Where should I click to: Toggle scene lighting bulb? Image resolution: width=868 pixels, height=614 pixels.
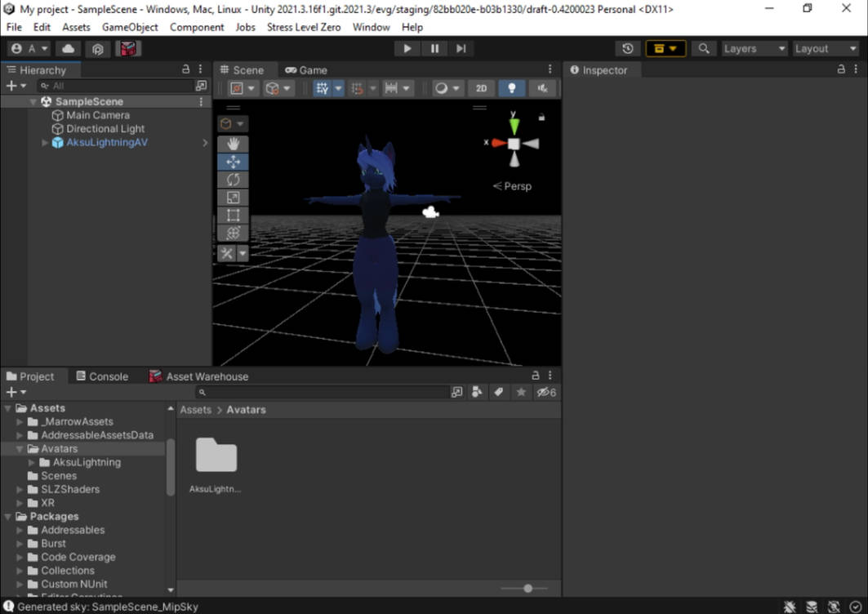tap(511, 88)
